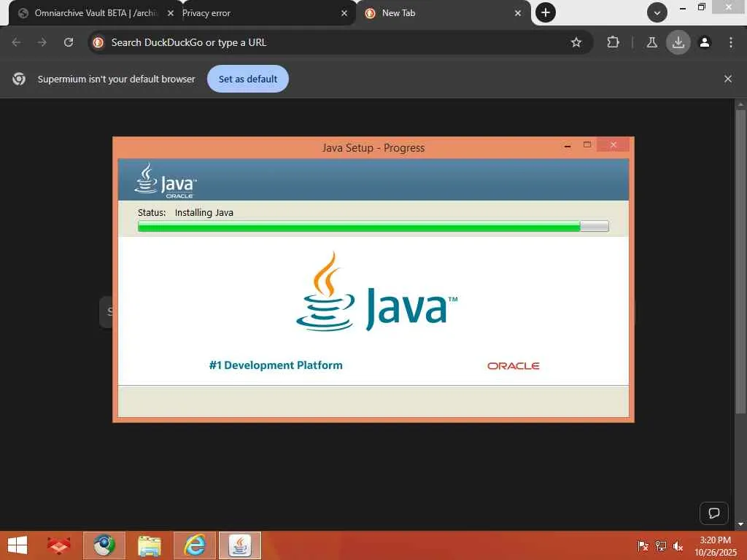747x560 pixels.
Task: Open the Chrome Labs flask icon
Action: tap(651, 42)
